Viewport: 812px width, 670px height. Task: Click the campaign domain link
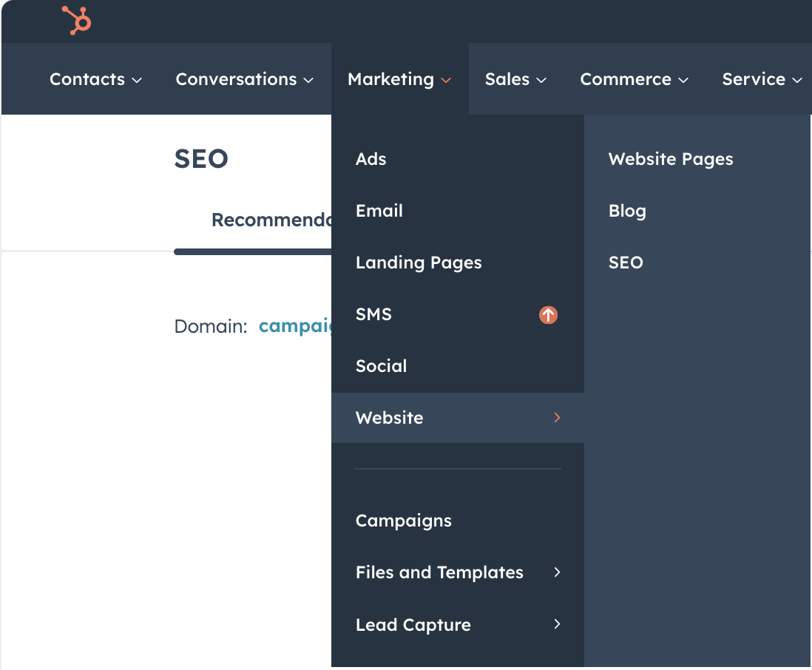294,326
